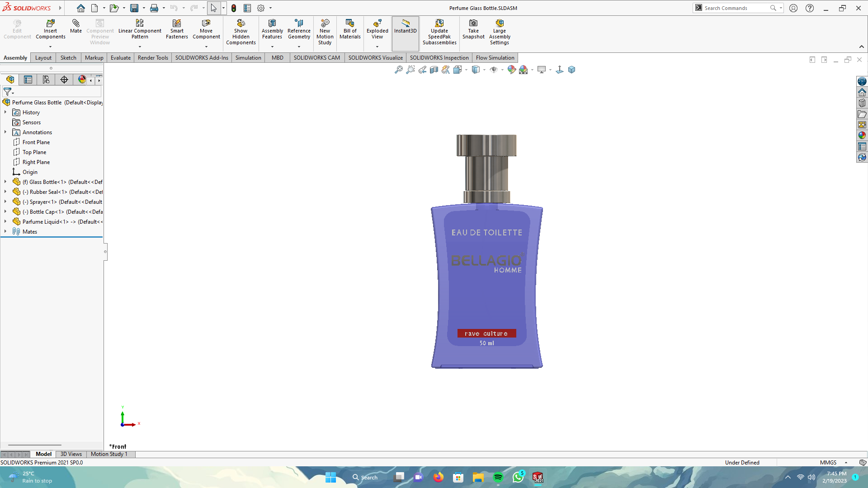Open Large Assembly Settings
This screenshot has width=868, height=488.
500,32
